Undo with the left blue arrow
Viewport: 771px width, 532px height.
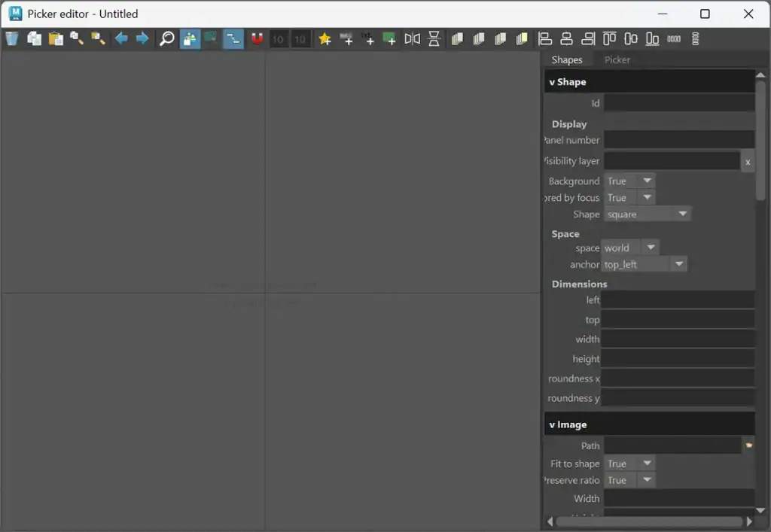click(x=121, y=38)
